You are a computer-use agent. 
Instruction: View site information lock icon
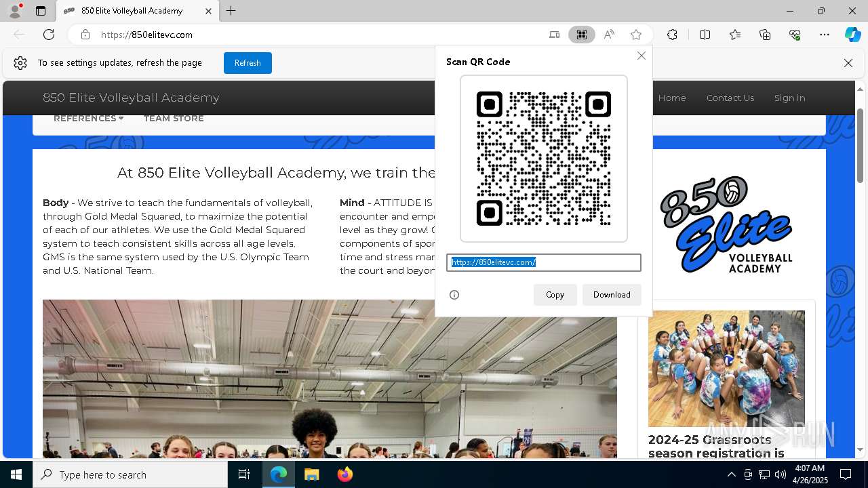[85, 35]
